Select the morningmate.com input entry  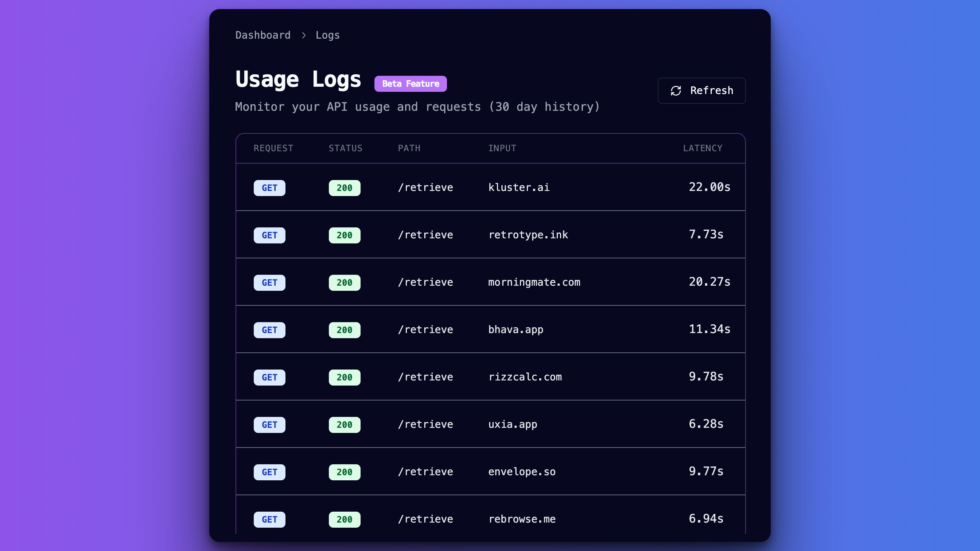(x=534, y=282)
